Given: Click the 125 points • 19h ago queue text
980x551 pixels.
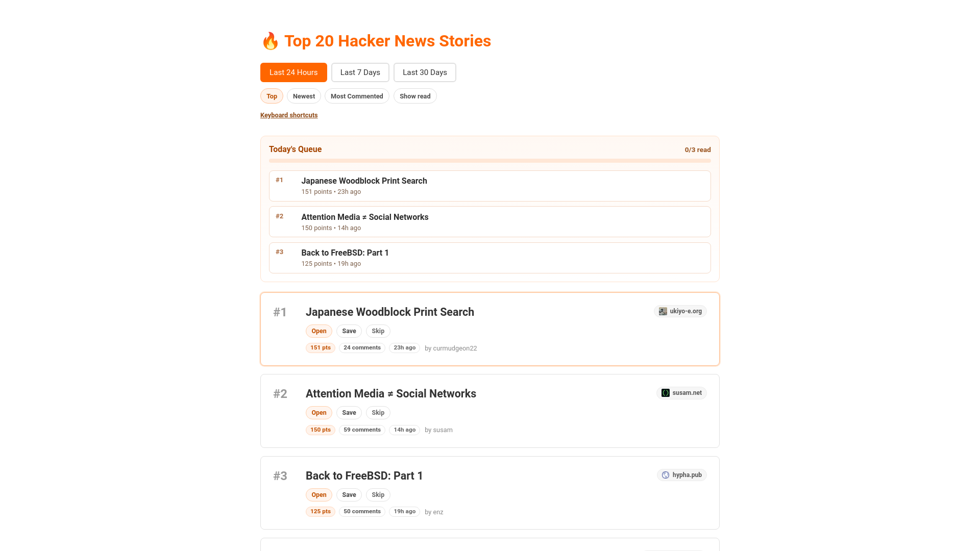Looking at the screenshot, I should coord(331,264).
